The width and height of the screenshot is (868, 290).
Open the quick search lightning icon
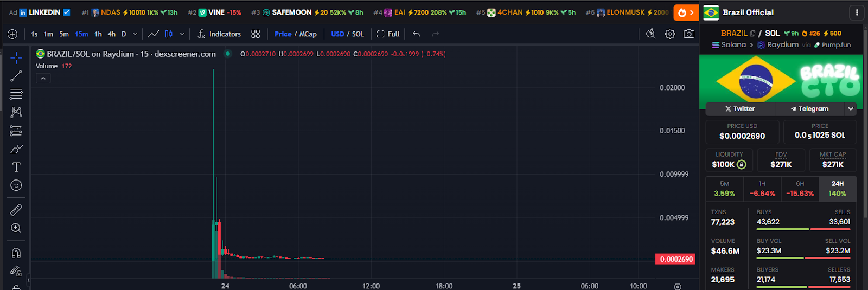coord(650,34)
